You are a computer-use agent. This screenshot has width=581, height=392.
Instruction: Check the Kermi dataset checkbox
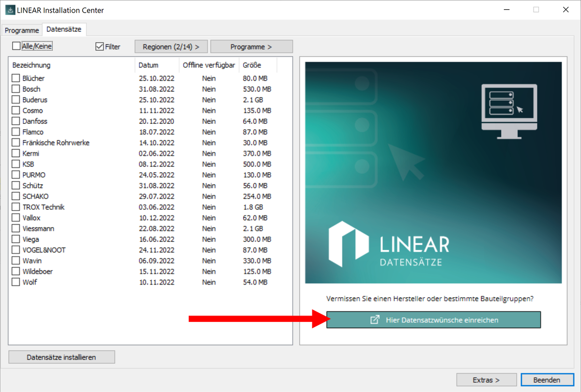(16, 153)
